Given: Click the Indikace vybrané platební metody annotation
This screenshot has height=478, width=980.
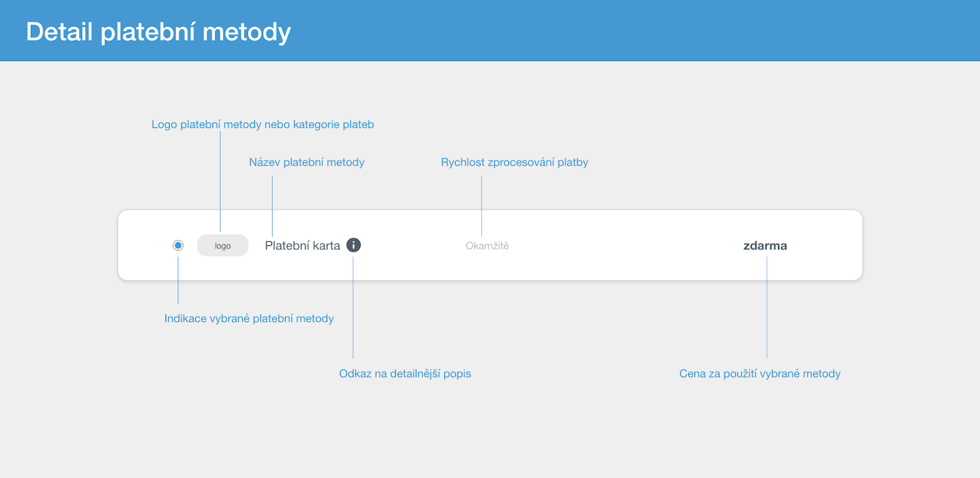Looking at the screenshot, I should point(249,319).
